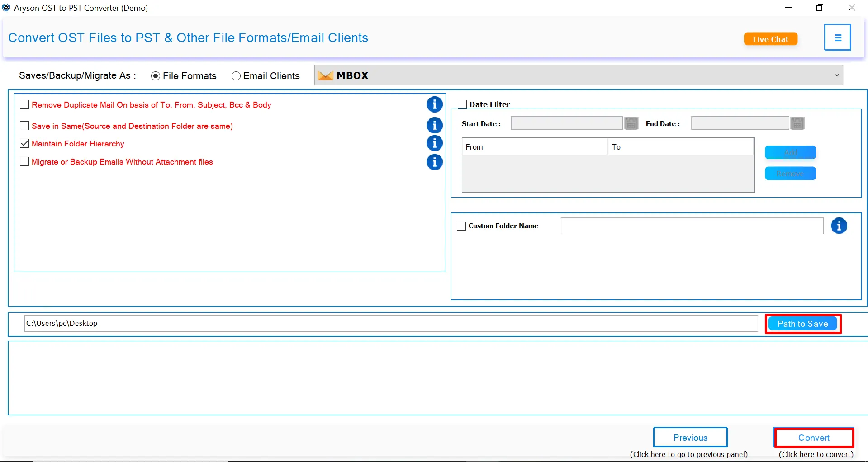
Task: Expand the MBOX format dropdown
Action: (836, 75)
